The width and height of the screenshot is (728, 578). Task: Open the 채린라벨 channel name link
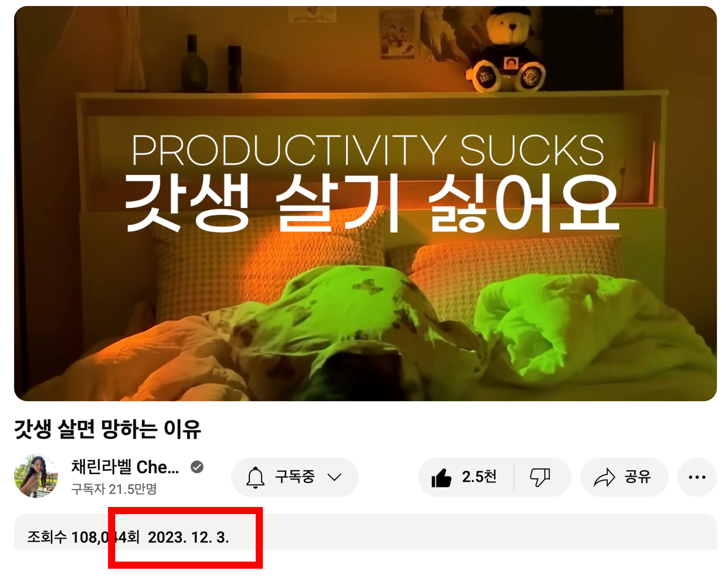click(x=125, y=467)
